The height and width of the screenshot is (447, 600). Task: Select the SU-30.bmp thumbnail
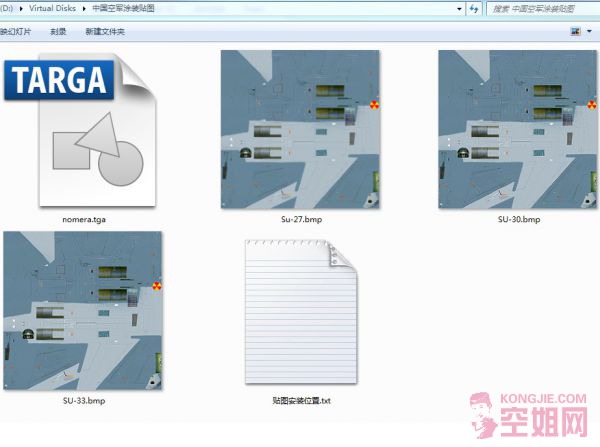pyautogui.click(x=518, y=129)
